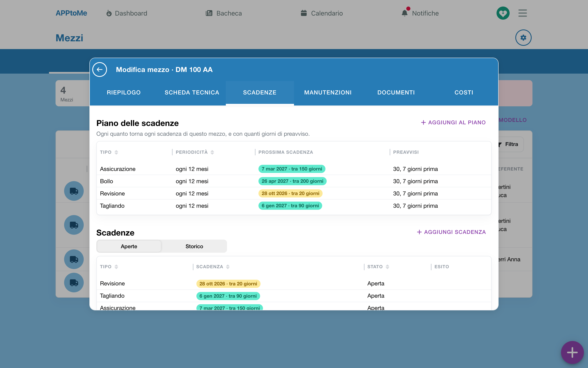Click Aggiungi scadenza
The image size is (588, 368).
pos(451,232)
